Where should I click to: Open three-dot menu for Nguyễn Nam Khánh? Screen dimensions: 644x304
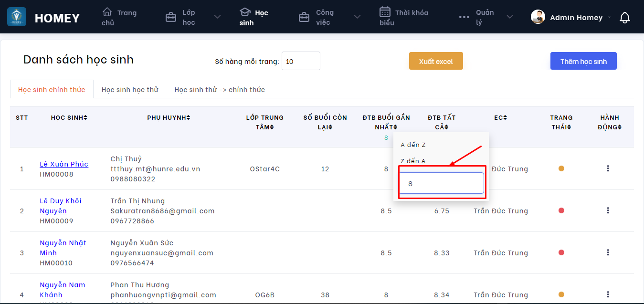(x=608, y=294)
